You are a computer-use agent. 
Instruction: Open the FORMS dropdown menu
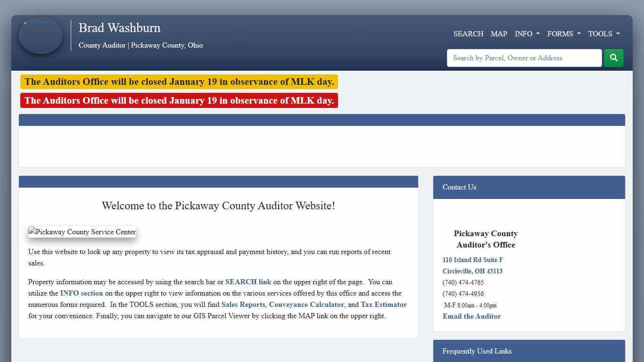tap(563, 33)
